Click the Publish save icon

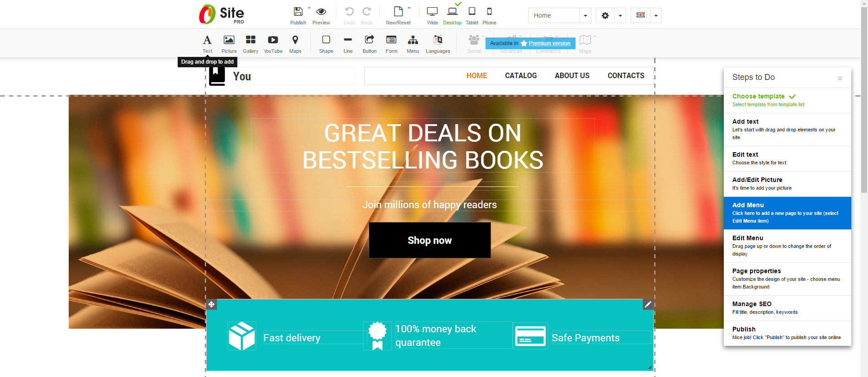coord(298,12)
